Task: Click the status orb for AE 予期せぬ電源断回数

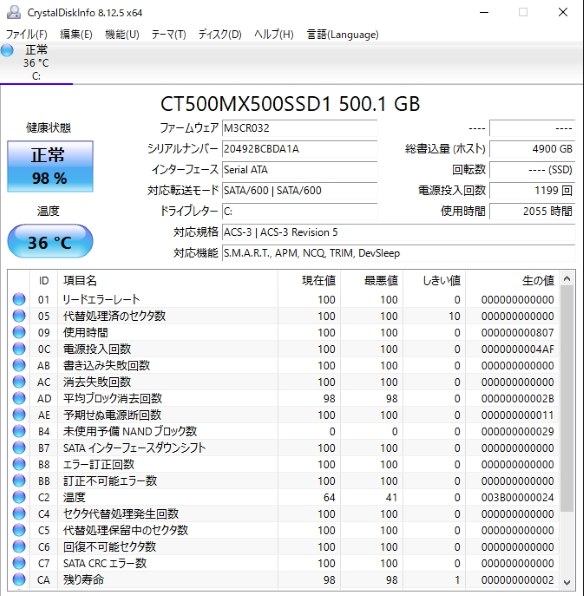Action: click(19, 415)
